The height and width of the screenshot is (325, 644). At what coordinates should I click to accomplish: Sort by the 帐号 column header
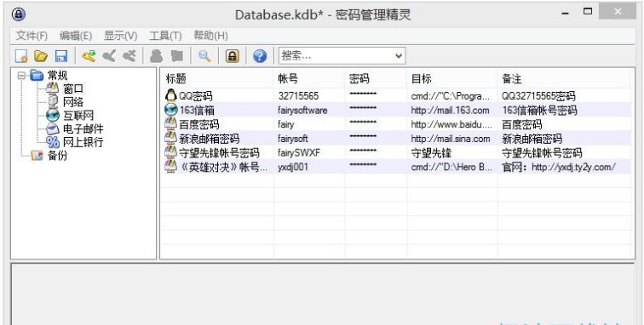[x=309, y=78]
